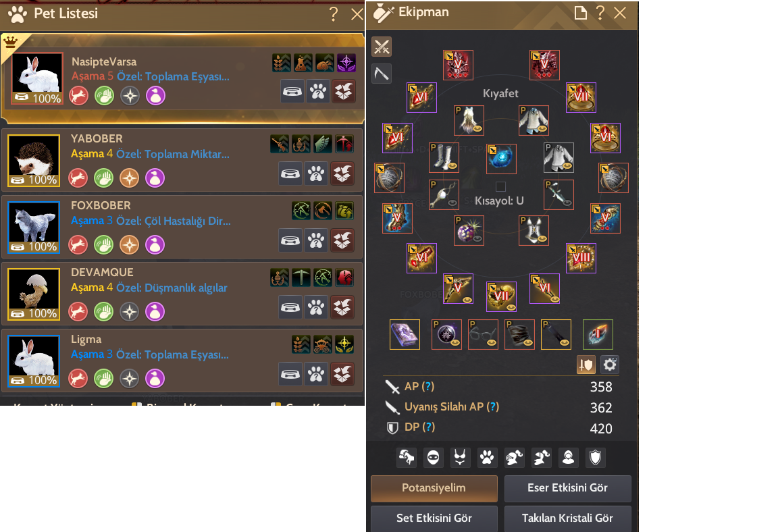The height and width of the screenshot is (532, 778).
Task: Open the question mark help in Pet Listesi
Action: point(334,14)
